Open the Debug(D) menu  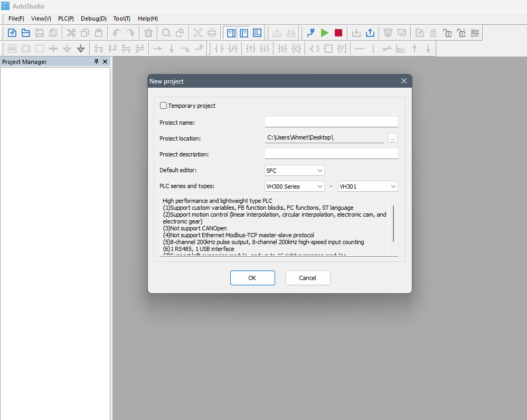(93, 18)
